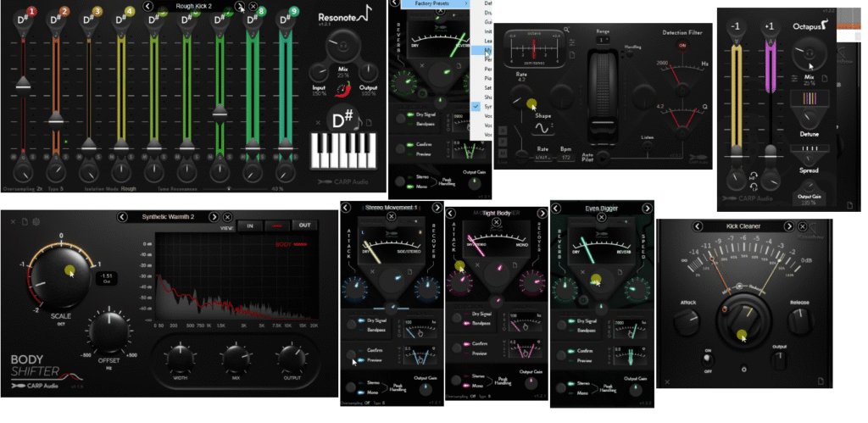
Task: Select the D# note of band 1
Action: (x=23, y=20)
